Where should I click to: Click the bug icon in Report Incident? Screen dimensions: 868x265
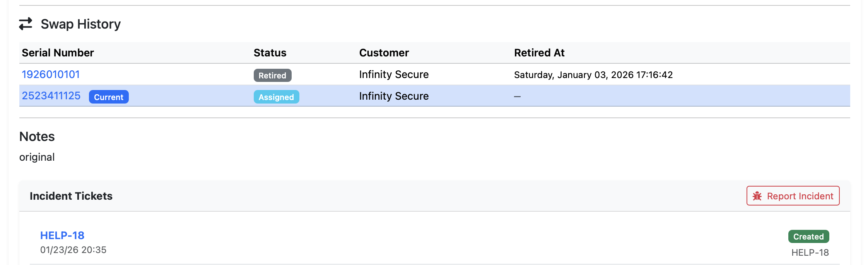click(757, 196)
